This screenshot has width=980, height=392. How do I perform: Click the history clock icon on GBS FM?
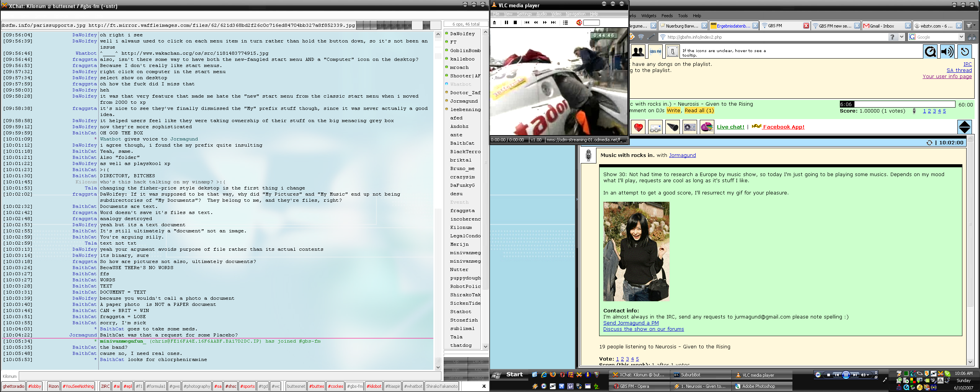coord(965,51)
